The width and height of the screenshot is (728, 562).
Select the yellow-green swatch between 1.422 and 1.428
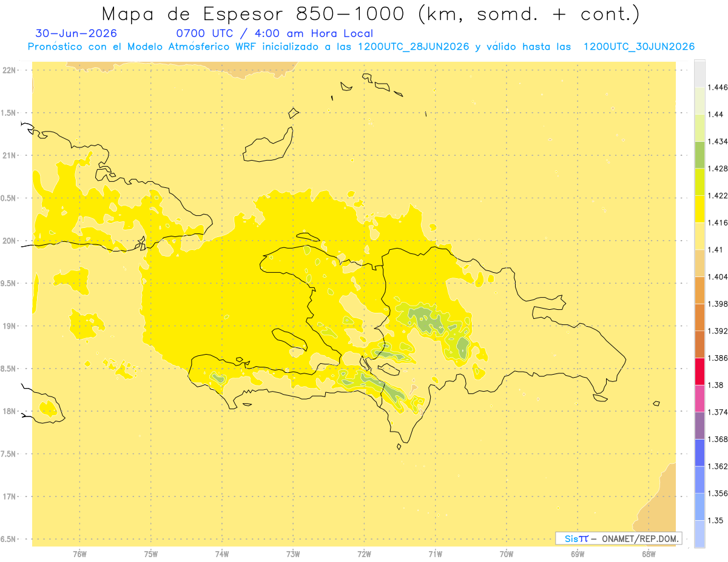(699, 182)
